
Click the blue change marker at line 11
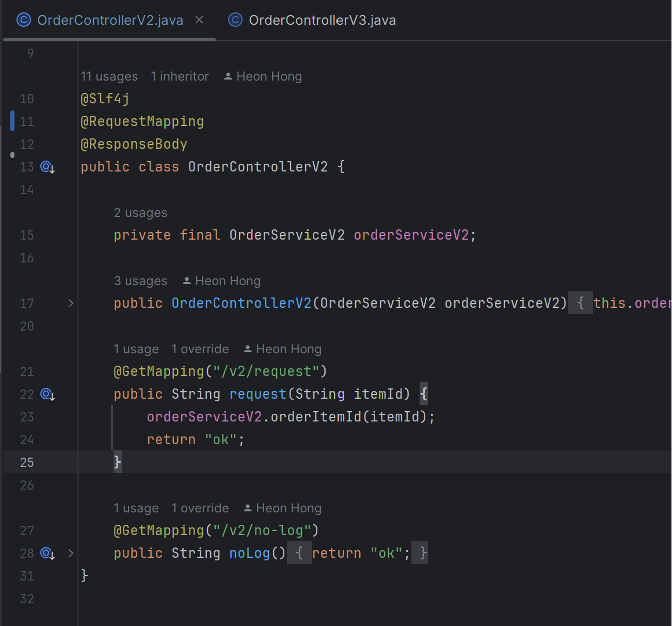pos(12,121)
